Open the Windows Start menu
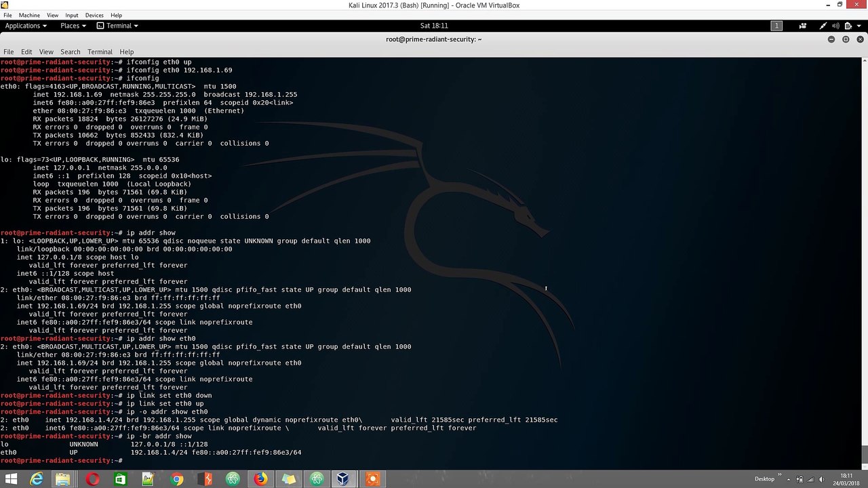Image resolution: width=868 pixels, height=488 pixels. point(11,479)
